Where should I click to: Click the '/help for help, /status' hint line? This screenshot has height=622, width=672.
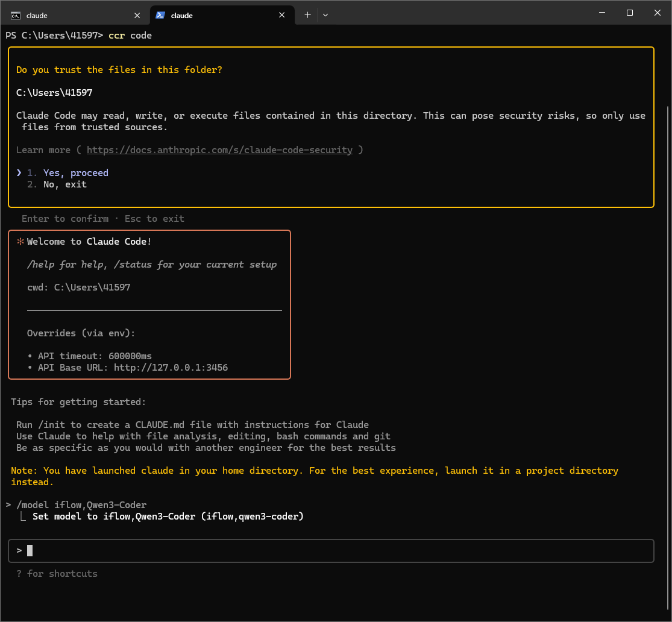point(152,265)
